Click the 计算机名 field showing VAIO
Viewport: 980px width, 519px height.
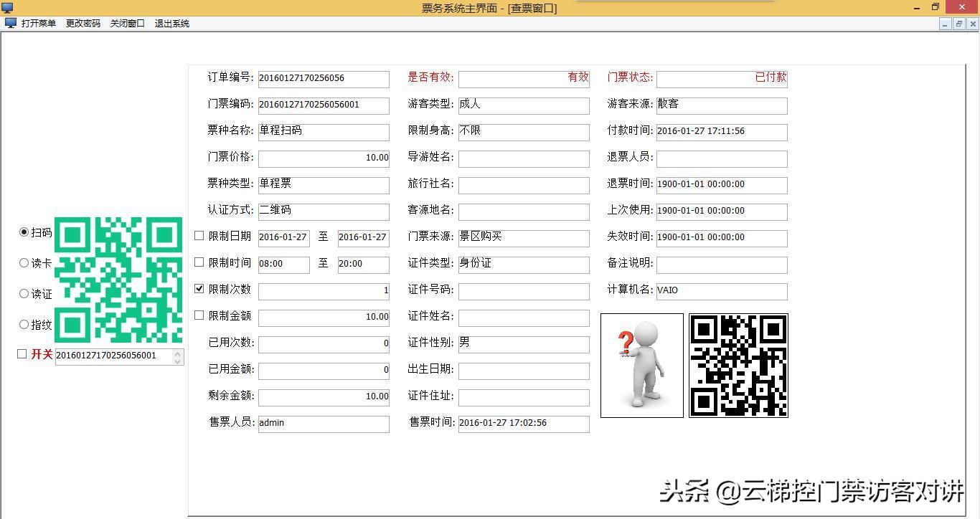722,291
